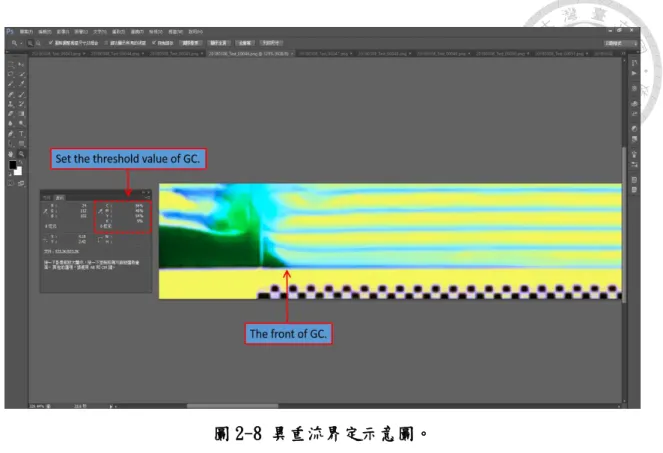
Task: Open the Actions panel play icon
Action: pyautogui.click(x=634, y=73)
